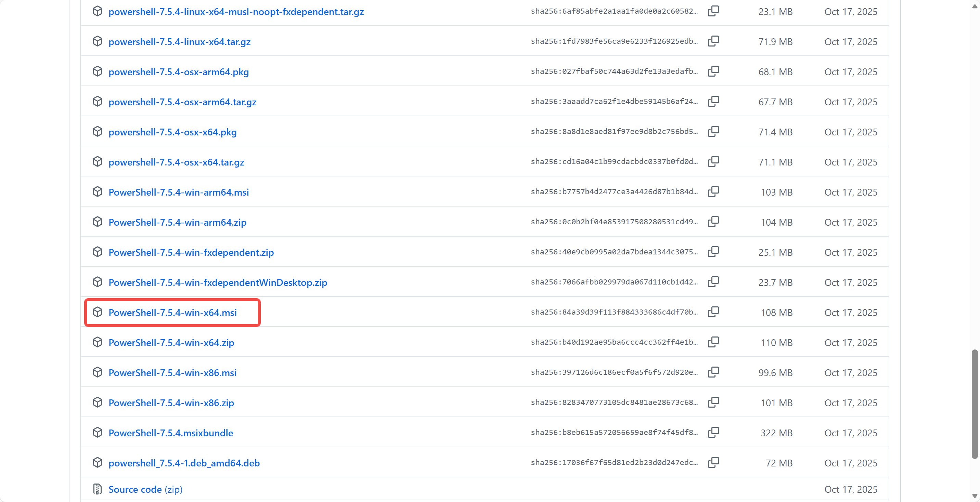Download powershell-7.5.4-osx-arm64.tar.gz
The width and height of the screenshot is (980, 502).
click(182, 102)
